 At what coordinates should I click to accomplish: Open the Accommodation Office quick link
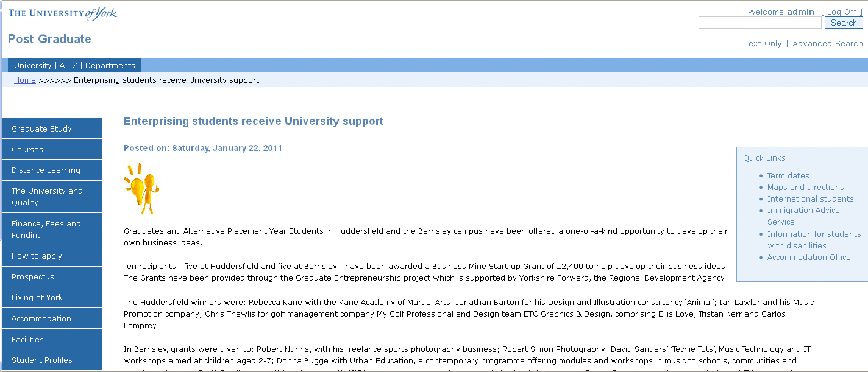coord(808,258)
